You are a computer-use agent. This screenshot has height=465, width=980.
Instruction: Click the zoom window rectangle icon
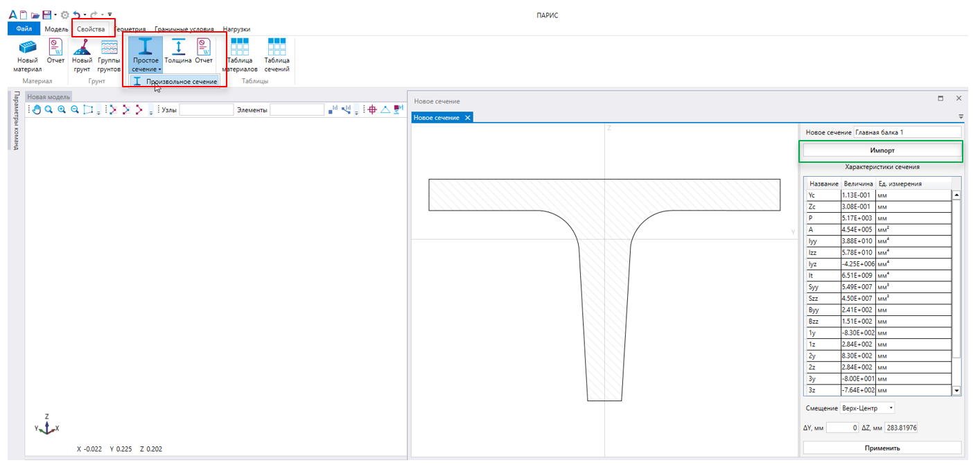click(88, 109)
